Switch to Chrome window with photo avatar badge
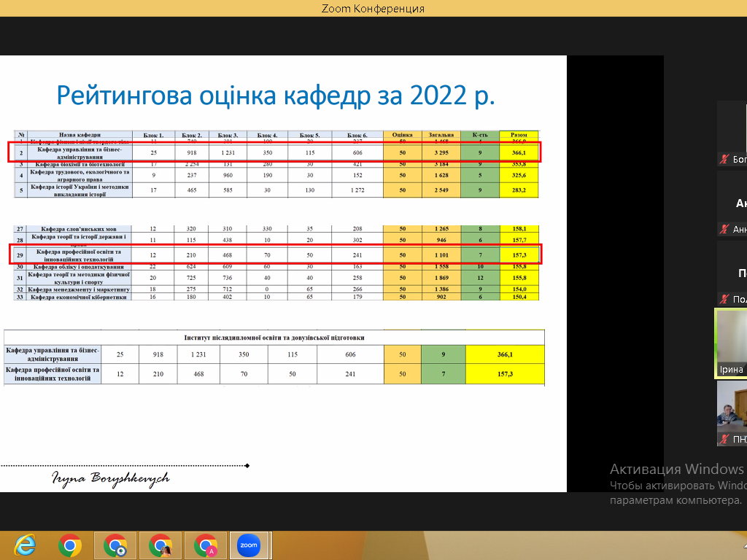The height and width of the screenshot is (560, 747). [160, 545]
